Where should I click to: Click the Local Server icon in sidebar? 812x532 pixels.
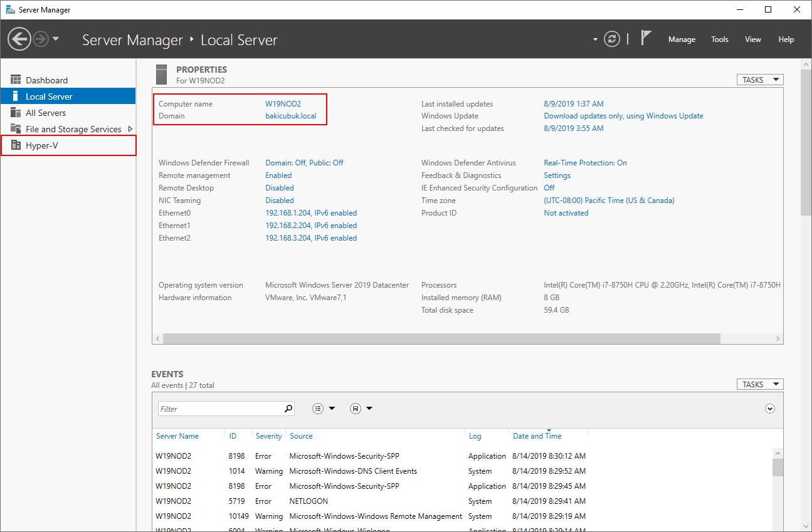[x=16, y=96]
